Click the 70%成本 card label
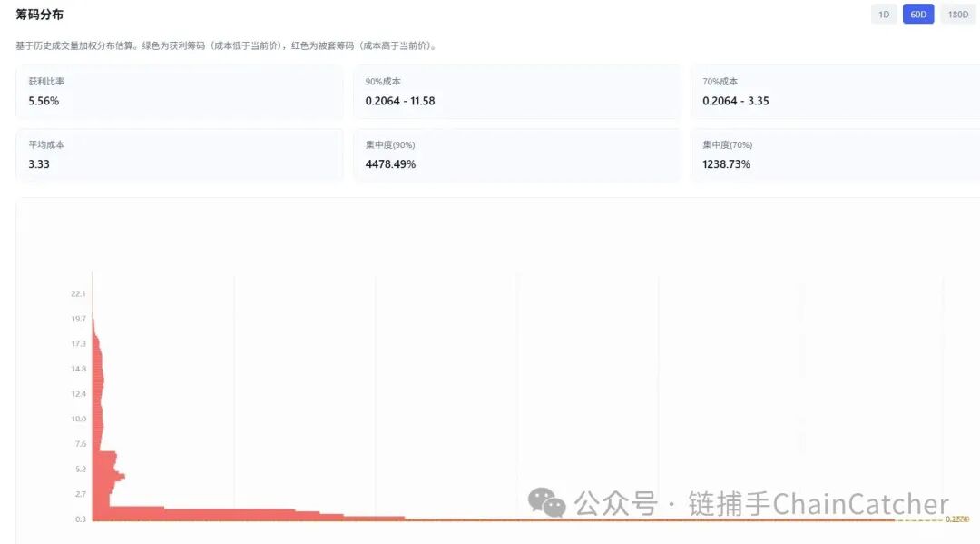The width and height of the screenshot is (980, 544). (x=720, y=82)
